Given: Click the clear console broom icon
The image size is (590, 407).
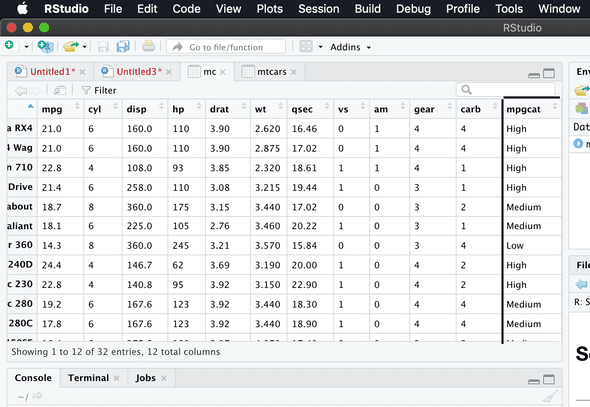Looking at the screenshot, I should (x=551, y=396).
